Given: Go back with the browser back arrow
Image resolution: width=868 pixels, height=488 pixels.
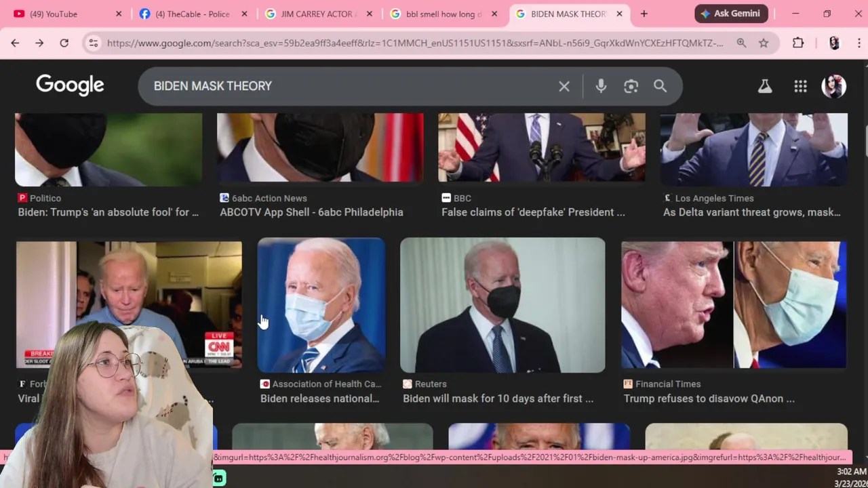Looking at the screenshot, I should pos(15,43).
